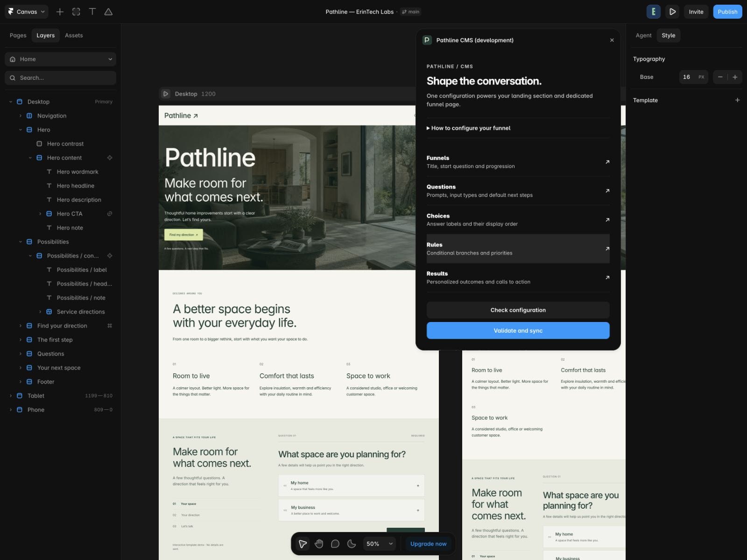Select the Frame tool icon
The height and width of the screenshot is (560, 747).
(x=76, y=12)
